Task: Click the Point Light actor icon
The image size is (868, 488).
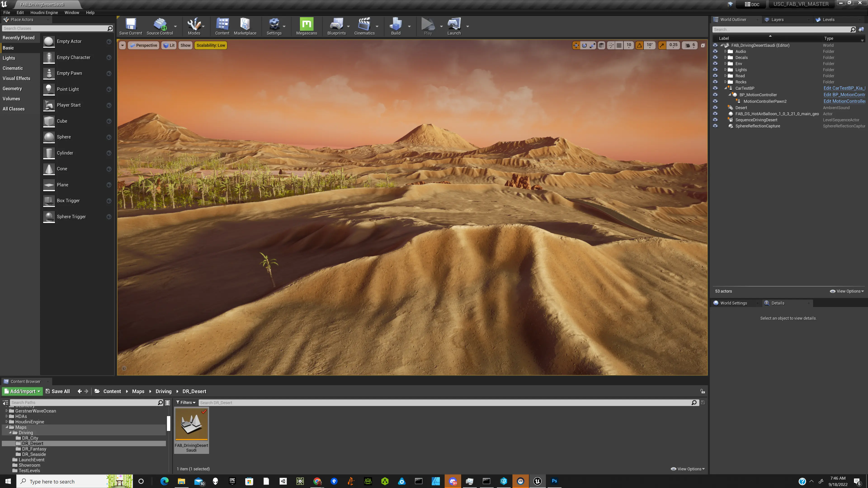Action: tap(49, 89)
